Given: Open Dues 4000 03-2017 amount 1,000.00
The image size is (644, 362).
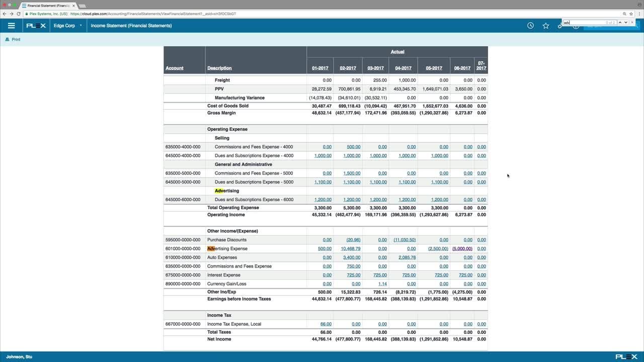Looking at the screenshot, I should click(x=378, y=156).
